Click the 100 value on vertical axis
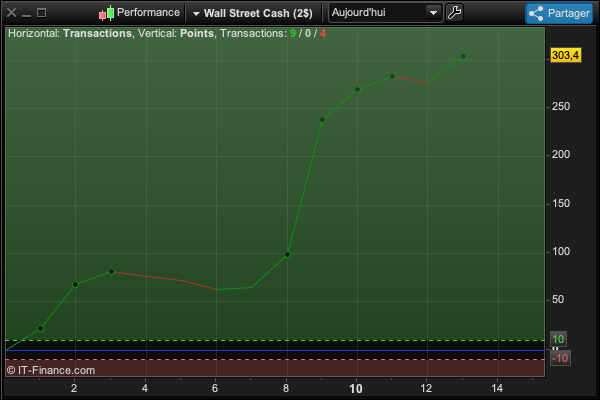 coord(561,251)
